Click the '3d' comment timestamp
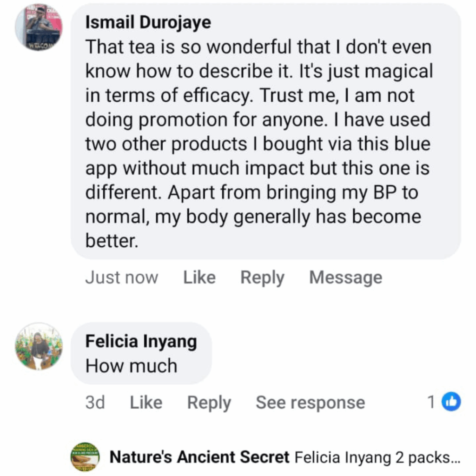Viewport: 476px width, 476px height. (95, 403)
